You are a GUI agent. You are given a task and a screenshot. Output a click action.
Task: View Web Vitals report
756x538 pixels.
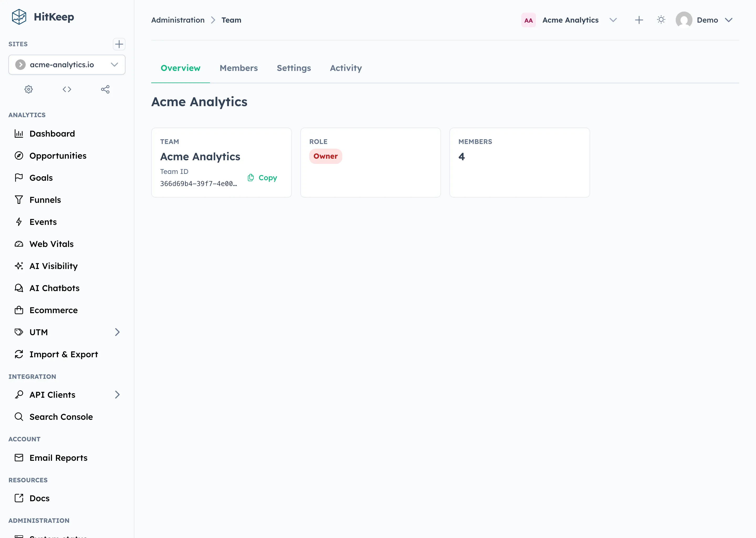point(67,244)
